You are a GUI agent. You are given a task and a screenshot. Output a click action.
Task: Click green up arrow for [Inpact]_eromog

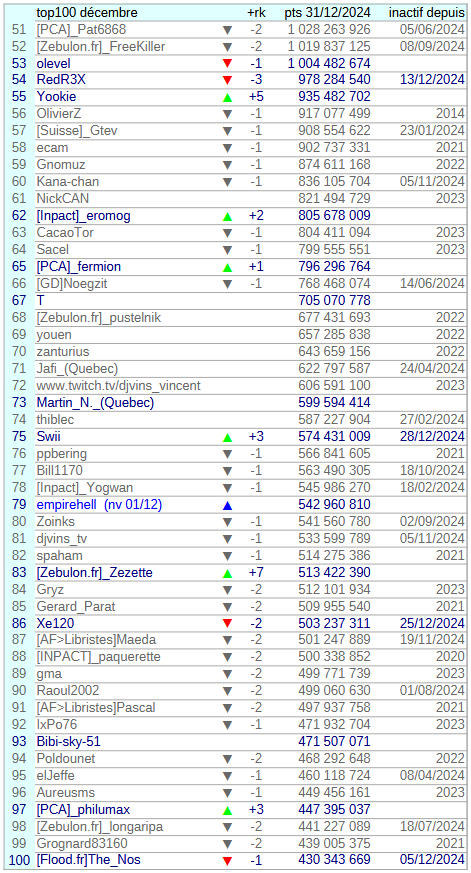(227, 217)
